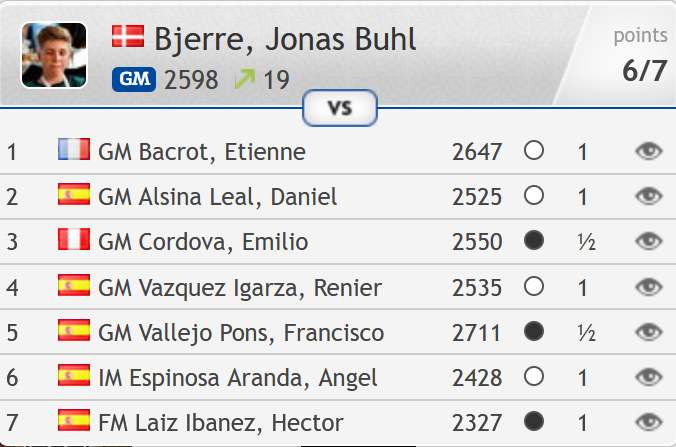Click the black piece indicator in round 3
This screenshot has height=447, width=676.
[x=534, y=241]
